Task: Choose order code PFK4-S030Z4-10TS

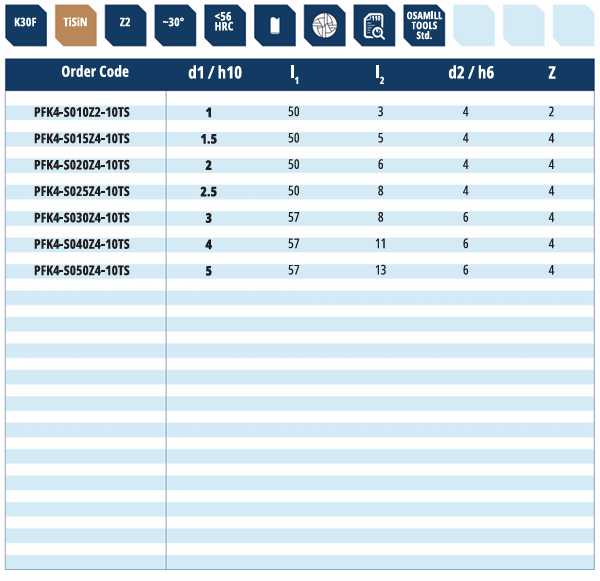Action: pos(81,217)
